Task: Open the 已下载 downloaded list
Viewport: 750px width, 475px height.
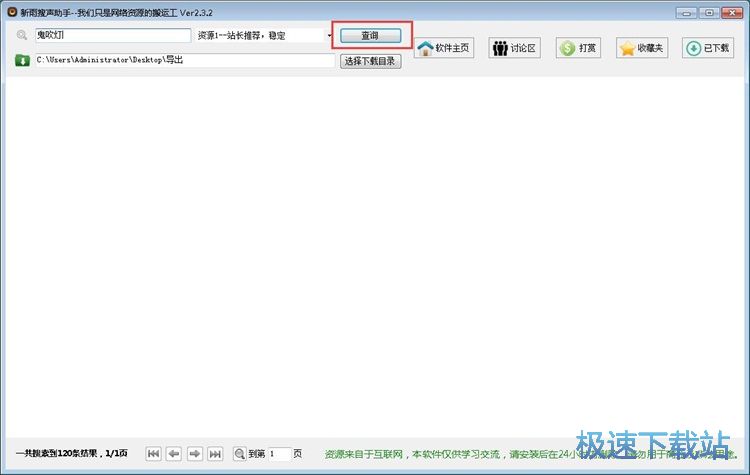Action: 708,48
